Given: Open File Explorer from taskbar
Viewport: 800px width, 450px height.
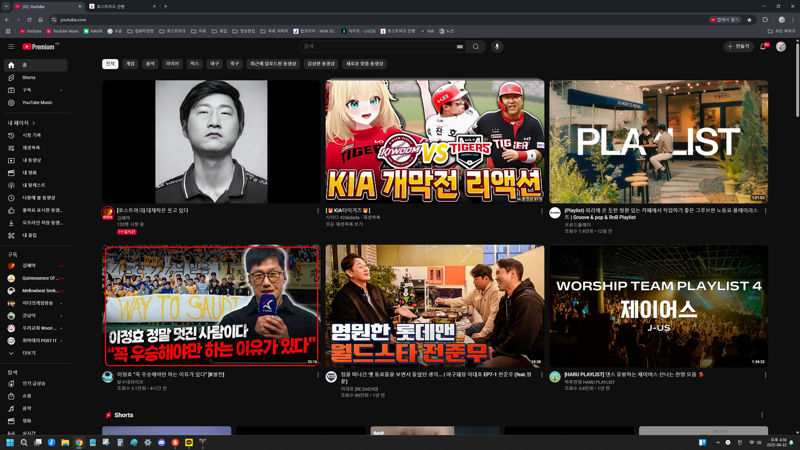Looking at the screenshot, I should point(65,442).
